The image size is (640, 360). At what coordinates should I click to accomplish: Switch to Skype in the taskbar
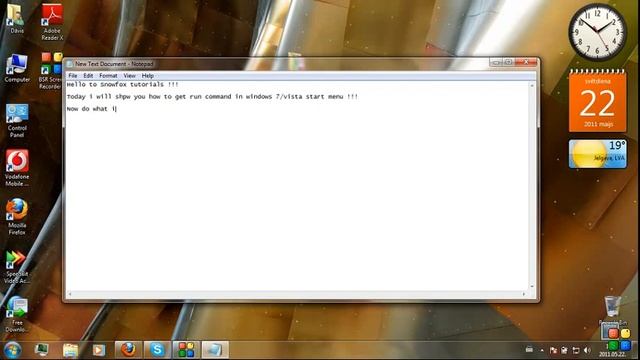(157, 350)
